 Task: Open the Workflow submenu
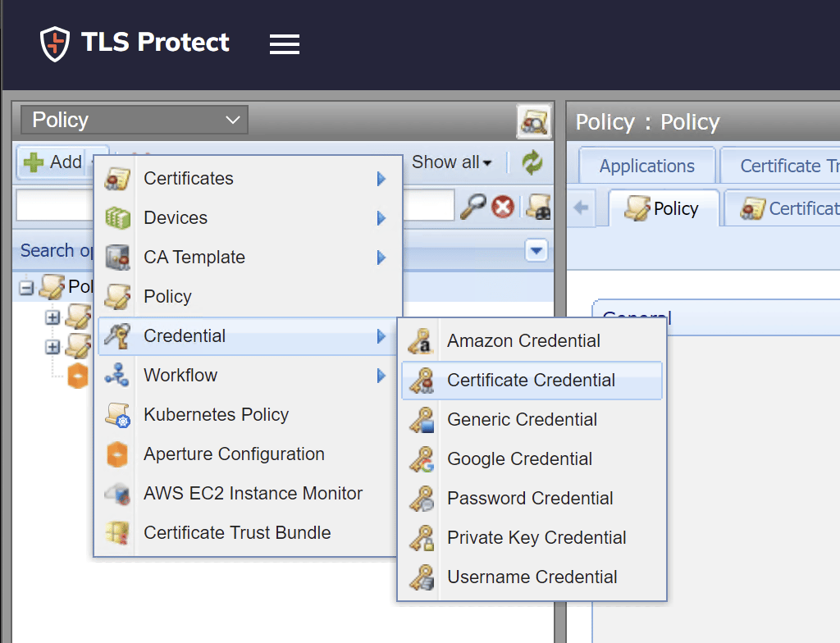click(x=248, y=375)
